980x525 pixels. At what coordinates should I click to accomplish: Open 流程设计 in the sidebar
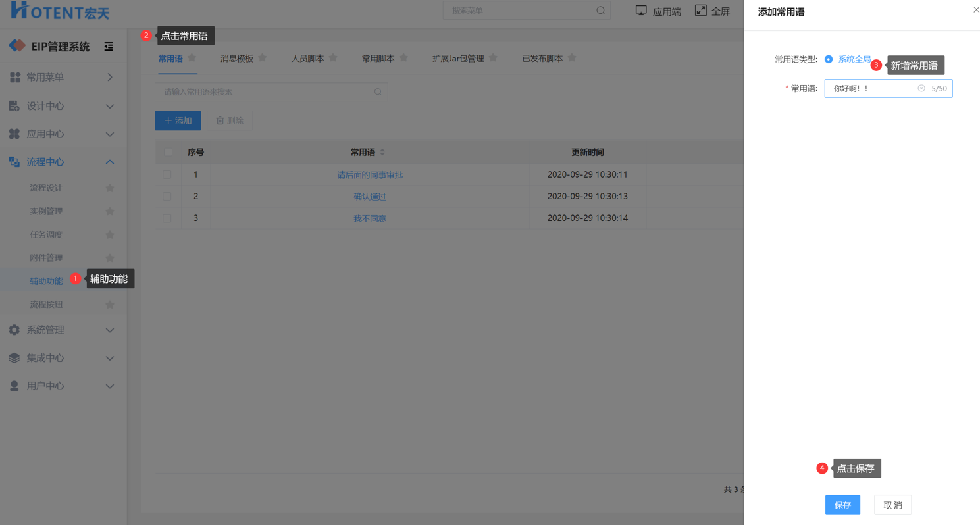(46, 188)
